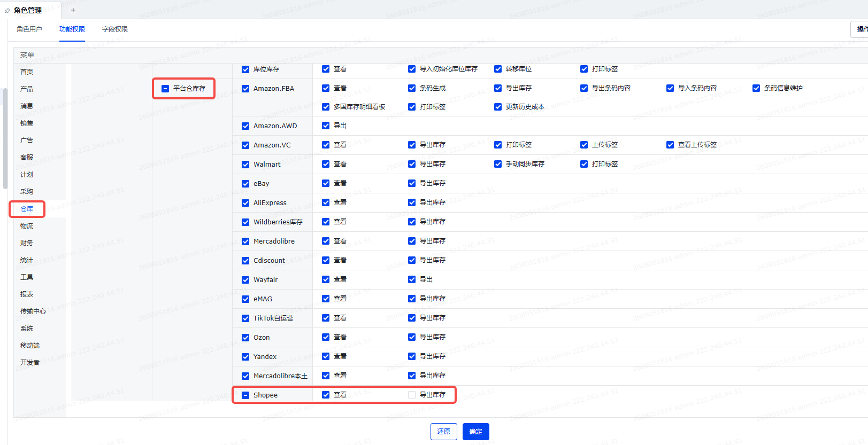Uncheck 多国库存明细看板 permission

click(x=326, y=107)
